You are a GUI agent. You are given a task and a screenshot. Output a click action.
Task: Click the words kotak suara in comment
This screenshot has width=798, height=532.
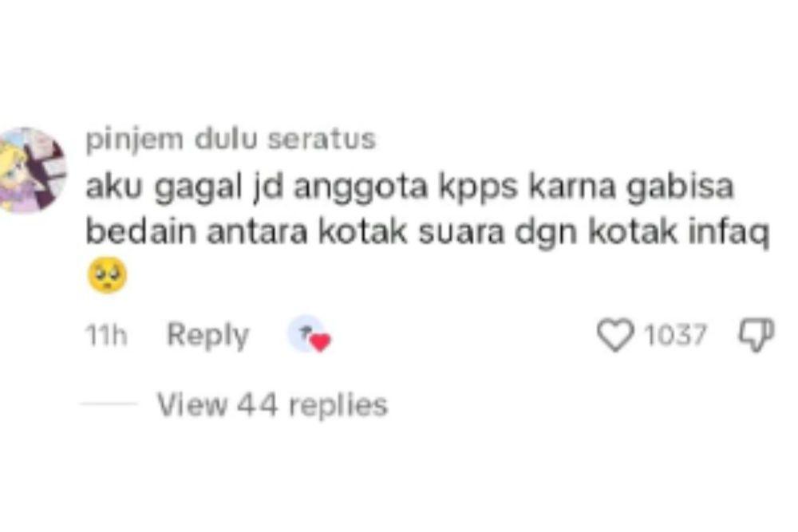click(411, 232)
